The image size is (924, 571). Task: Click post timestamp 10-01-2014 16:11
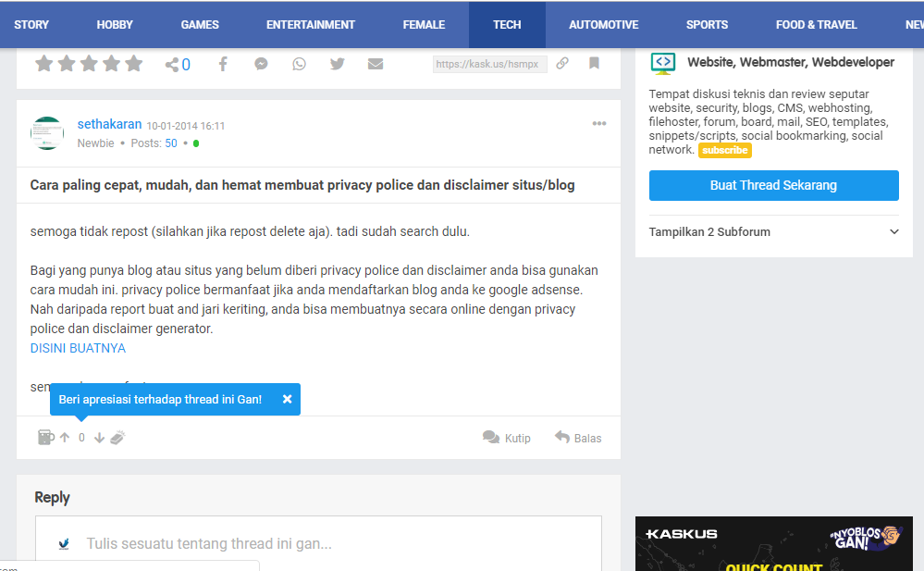[x=186, y=126]
